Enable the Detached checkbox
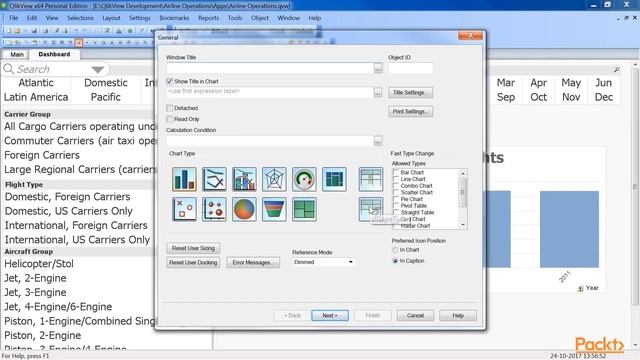The height and width of the screenshot is (360, 640). click(170, 108)
